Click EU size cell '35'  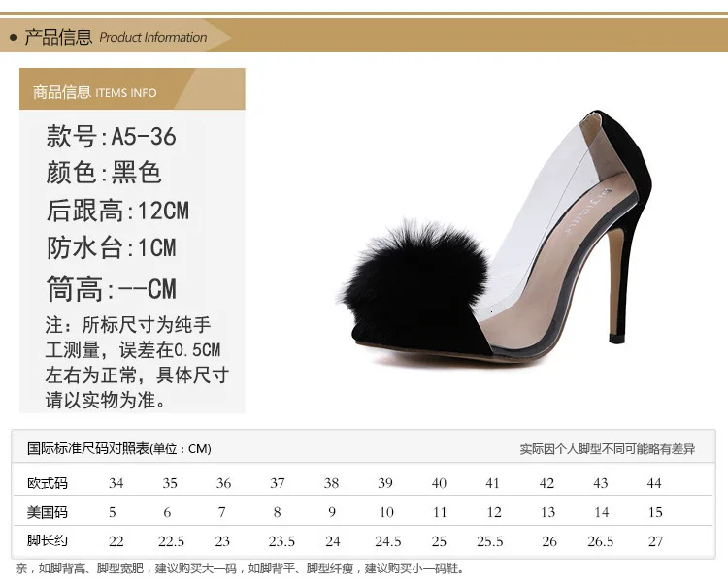170,483
